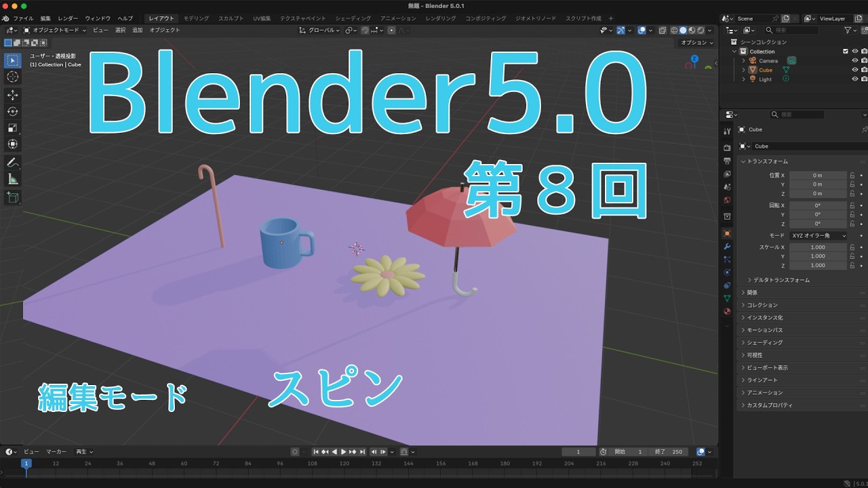Toggle lock on Location X
The image size is (868, 488).
pos(852,175)
